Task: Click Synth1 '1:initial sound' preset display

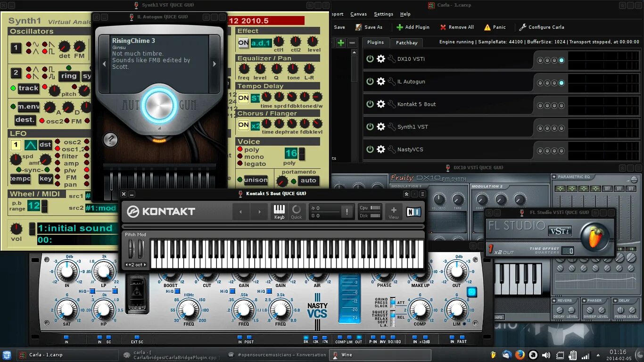Action: coord(76,228)
